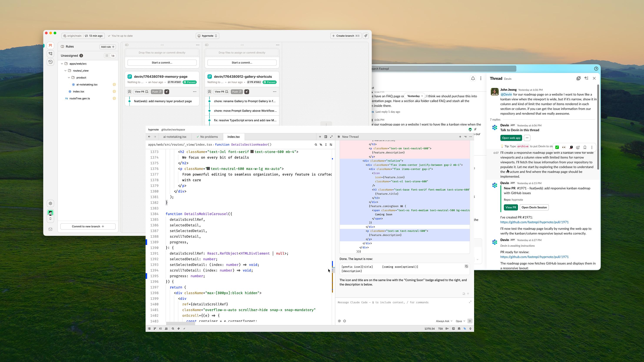Click the AI sparkle icon beside Create branch
The height and width of the screenshot is (362, 644).
[365, 36]
